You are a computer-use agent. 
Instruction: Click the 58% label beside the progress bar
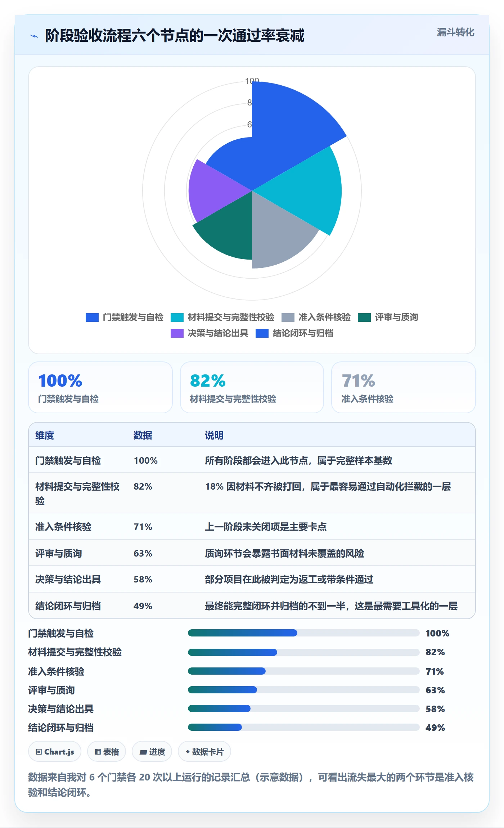point(435,709)
